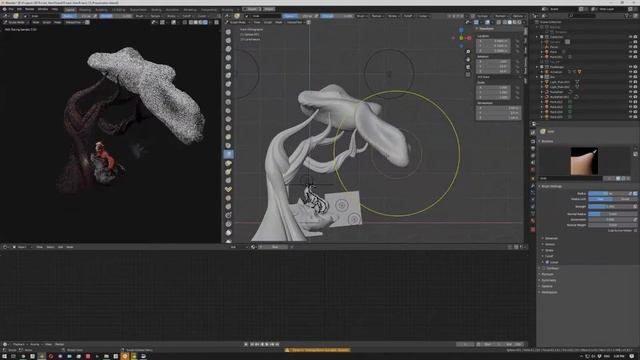640x360 pixels.
Task: Switch to the Layout workspace tab
Action: 70,9
